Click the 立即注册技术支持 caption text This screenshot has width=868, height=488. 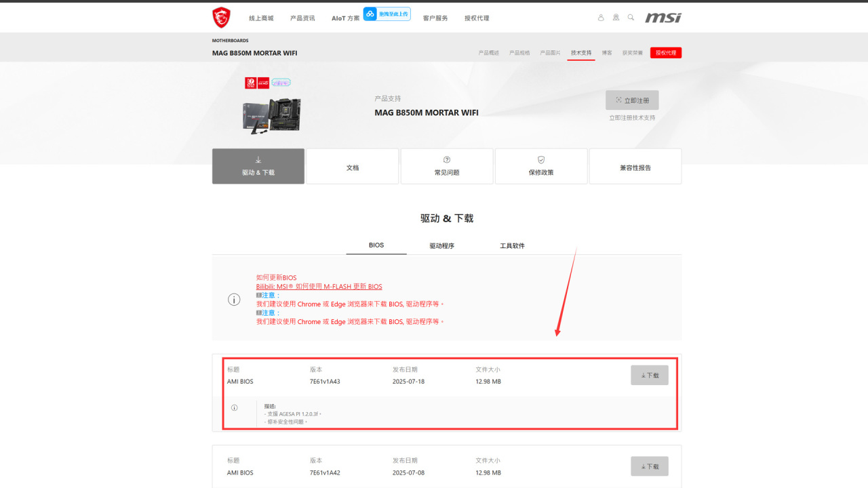pyautogui.click(x=632, y=118)
